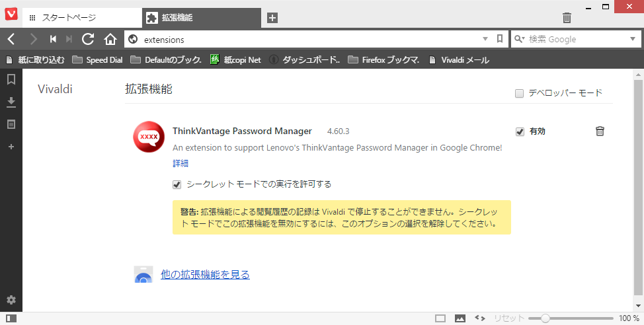The image size is (644, 325).
Task: Expand the address bar dropdown arrow
Action: tap(485, 39)
